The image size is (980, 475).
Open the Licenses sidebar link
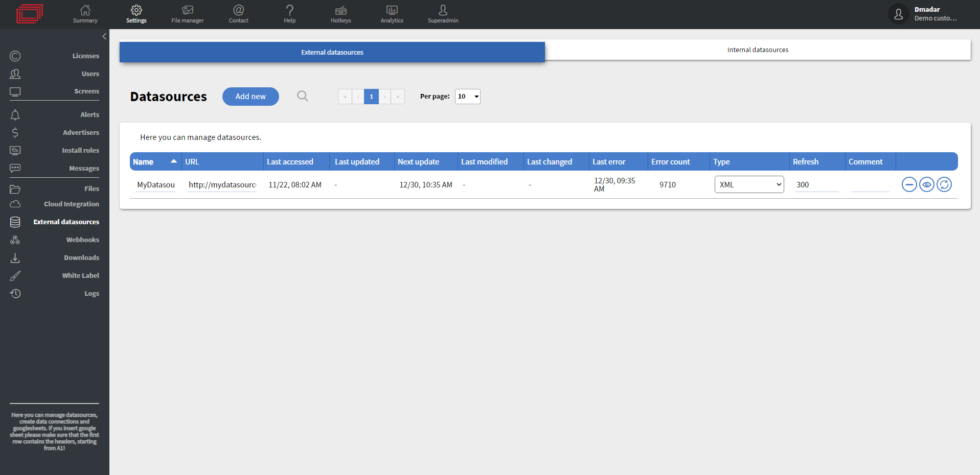click(85, 56)
